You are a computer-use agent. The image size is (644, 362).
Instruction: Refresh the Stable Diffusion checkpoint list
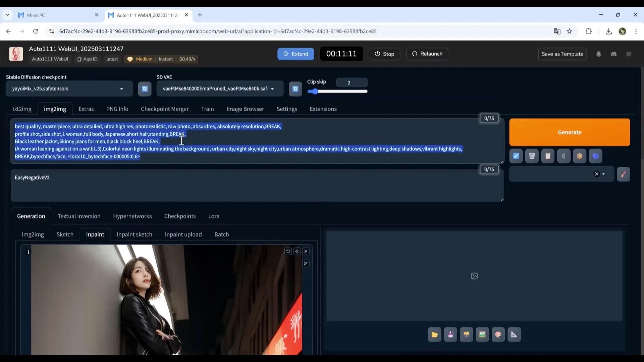pyautogui.click(x=145, y=89)
